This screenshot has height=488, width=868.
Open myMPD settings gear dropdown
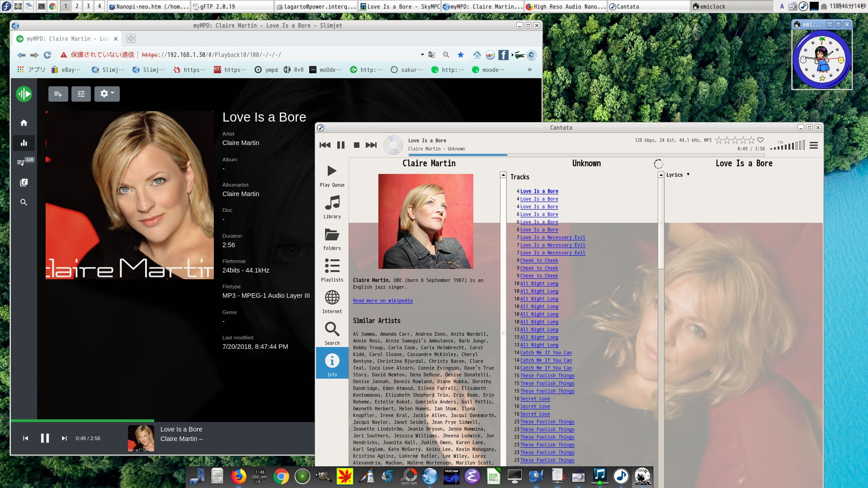[107, 94]
